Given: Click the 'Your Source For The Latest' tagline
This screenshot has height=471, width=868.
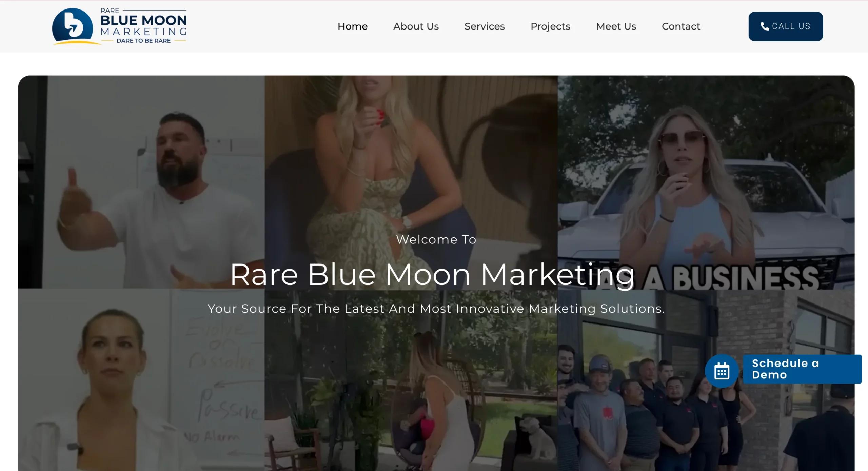Looking at the screenshot, I should point(436,309).
